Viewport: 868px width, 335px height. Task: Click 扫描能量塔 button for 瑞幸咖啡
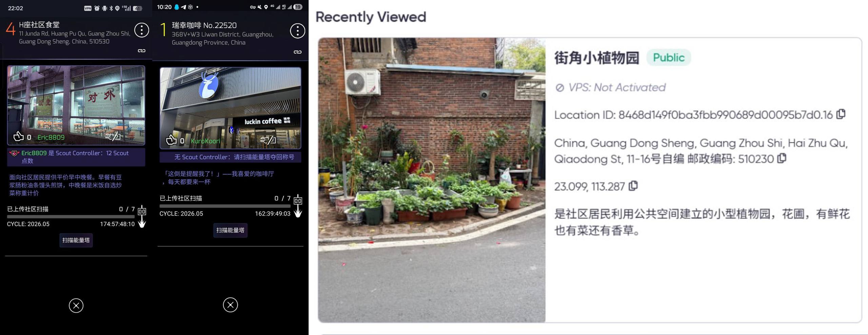pyautogui.click(x=230, y=230)
